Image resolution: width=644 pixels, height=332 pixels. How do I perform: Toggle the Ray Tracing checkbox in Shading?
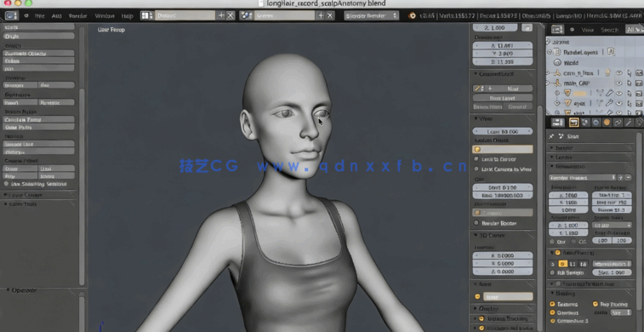pyautogui.click(x=596, y=304)
